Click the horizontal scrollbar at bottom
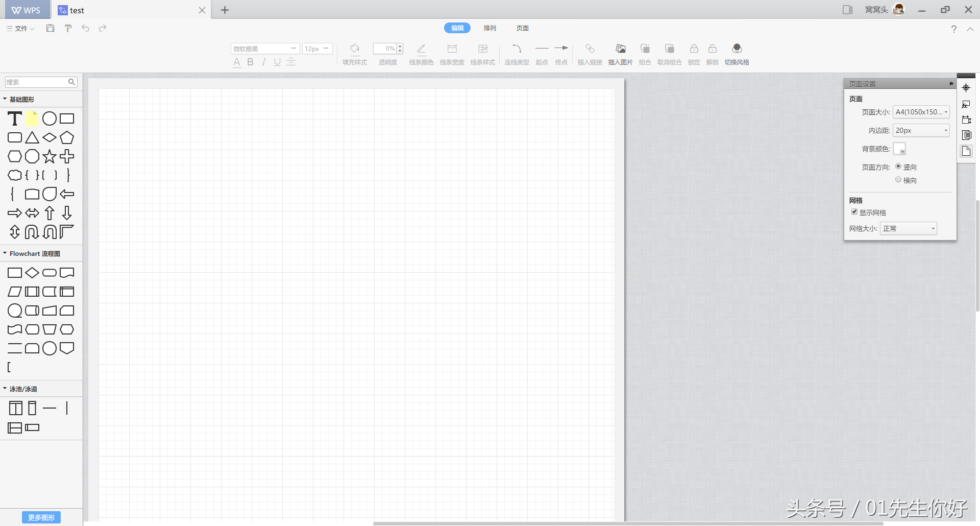Screen dimensions: 980x526 pos(628,523)
